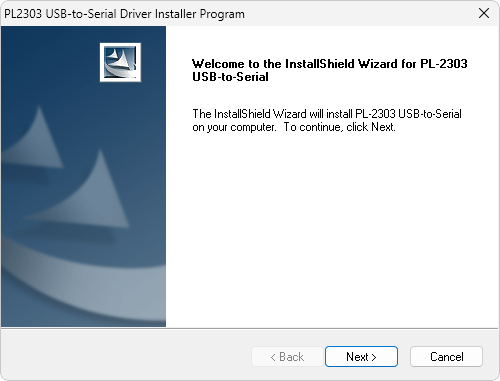The height and width of the screenshot is (381, 500).
Task: Click the gray footer area left of Back
Action: 127,356
